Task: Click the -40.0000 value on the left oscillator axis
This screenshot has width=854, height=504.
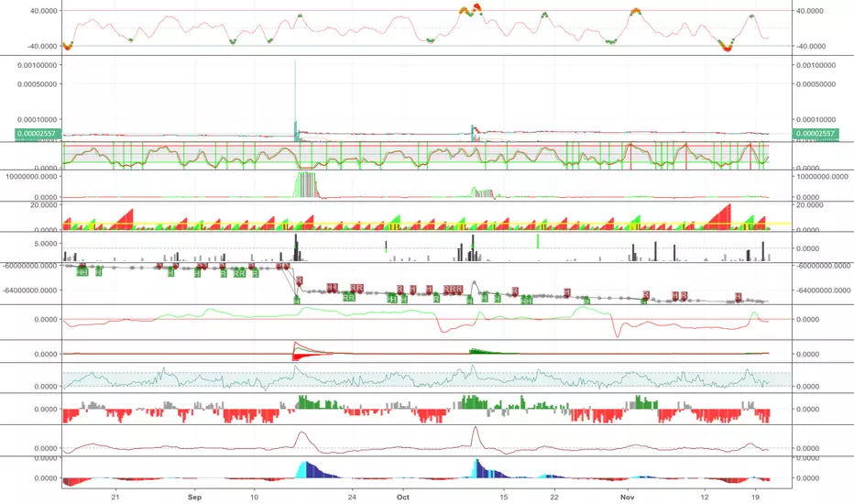Action: pos(42,47)
